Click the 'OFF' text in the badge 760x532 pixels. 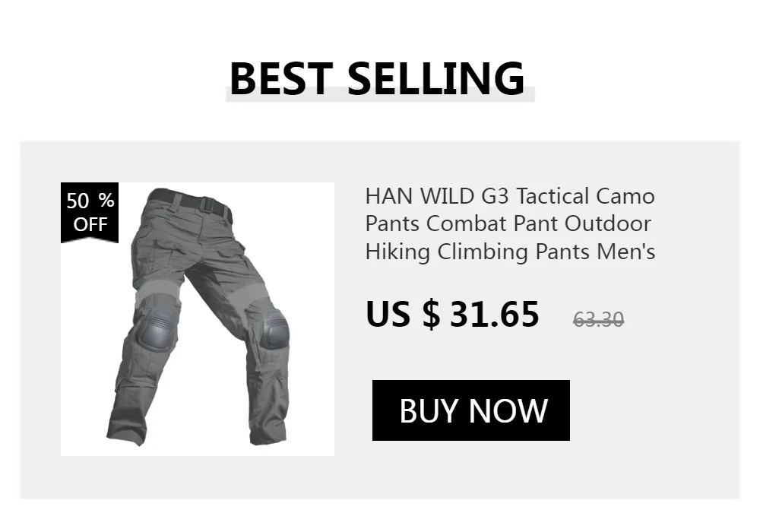[90, 224]
